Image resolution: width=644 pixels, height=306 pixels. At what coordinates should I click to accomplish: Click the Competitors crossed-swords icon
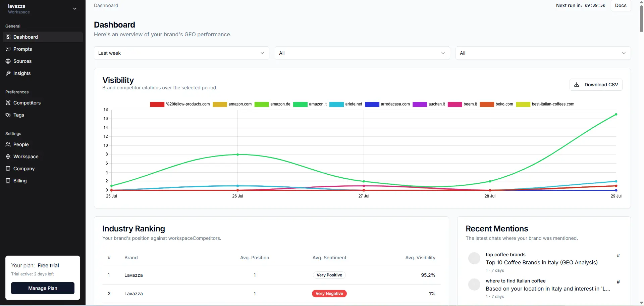click(8, 103)
